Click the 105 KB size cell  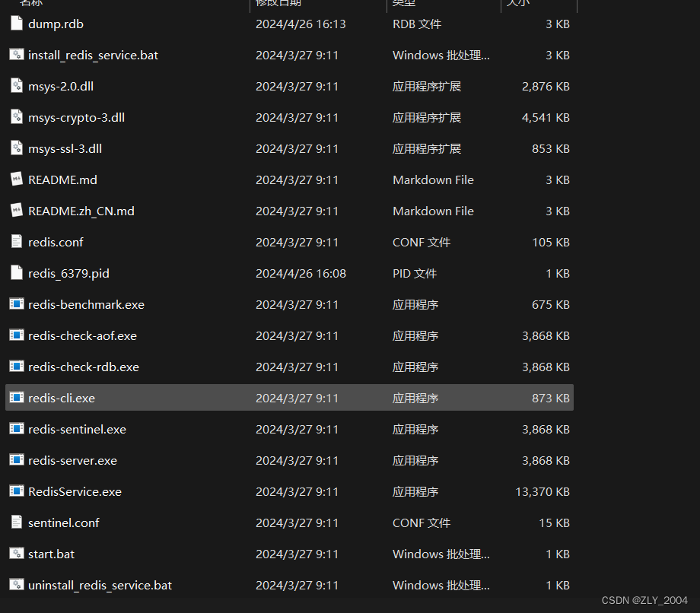551,243
